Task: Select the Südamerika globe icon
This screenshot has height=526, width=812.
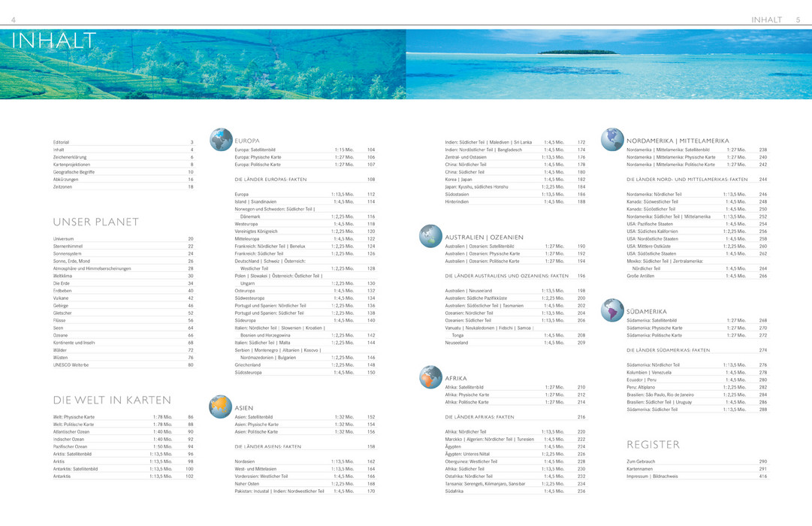Action: (x=613, y=310)
